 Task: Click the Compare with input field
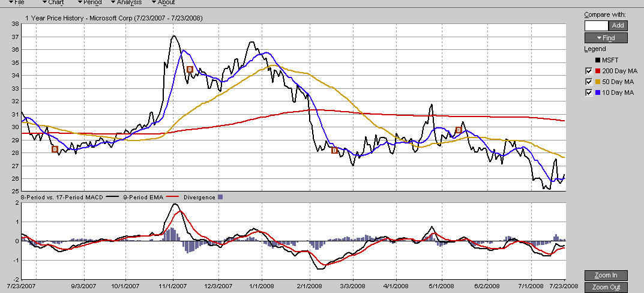(x=596, y=25)
